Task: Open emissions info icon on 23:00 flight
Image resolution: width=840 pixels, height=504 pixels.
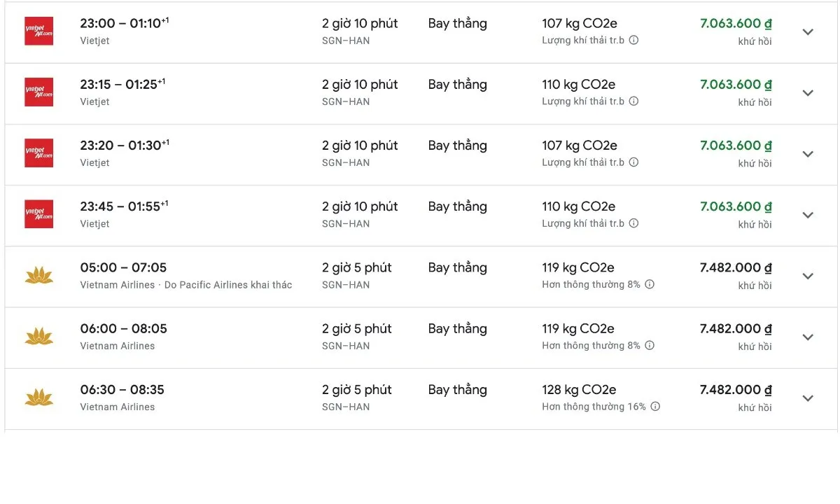Action: point(633,41)
